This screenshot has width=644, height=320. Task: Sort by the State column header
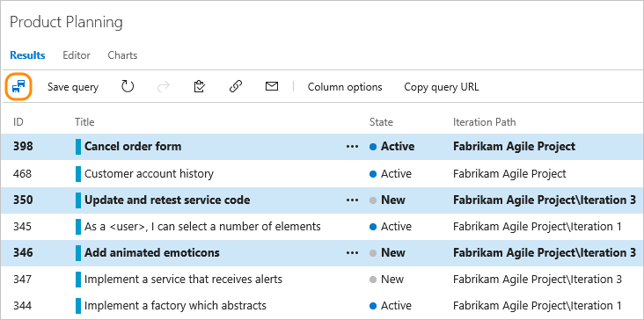[381, 122]
